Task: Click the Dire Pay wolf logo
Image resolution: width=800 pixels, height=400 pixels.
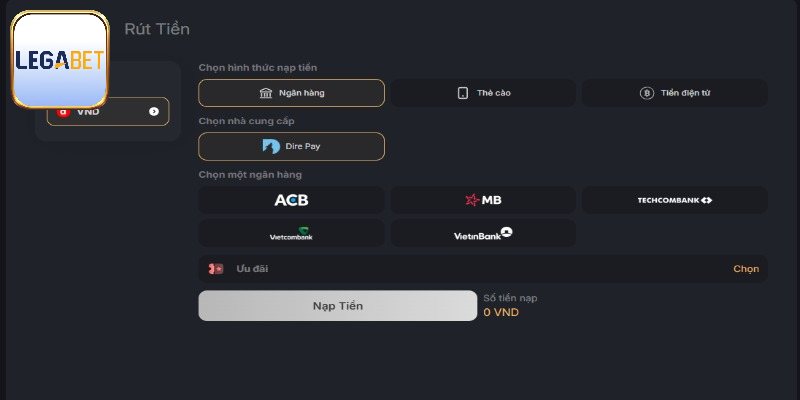Action: click(x=271, y=146)
